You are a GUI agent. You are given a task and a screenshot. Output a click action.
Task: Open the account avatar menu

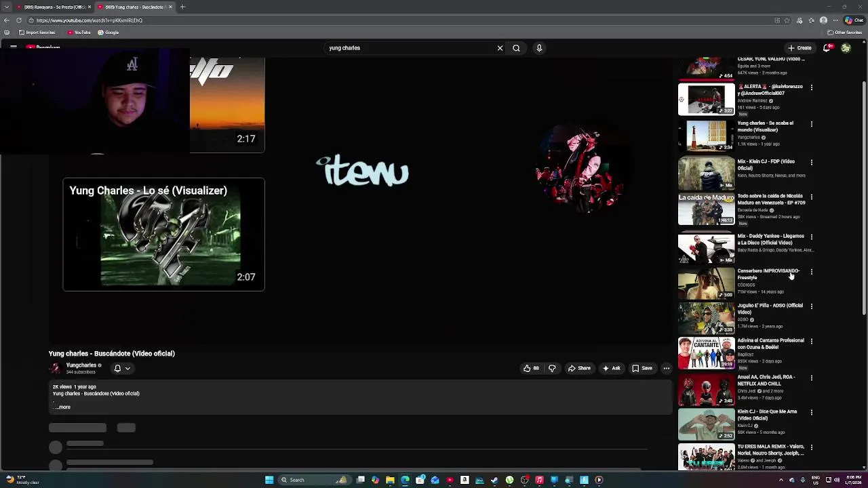(846, 48)
